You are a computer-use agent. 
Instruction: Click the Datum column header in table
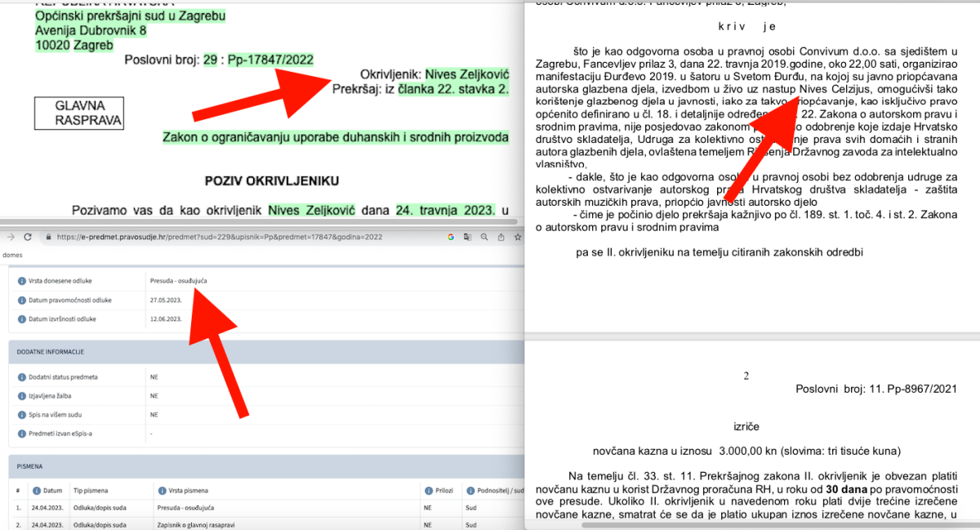pos(49,490)
